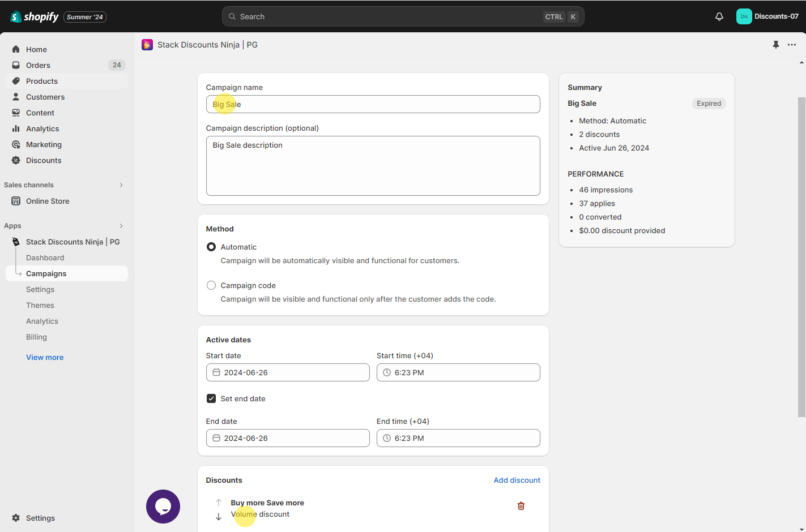
Task: Open the three-dot app menu
Action: (x=791, y=45)
